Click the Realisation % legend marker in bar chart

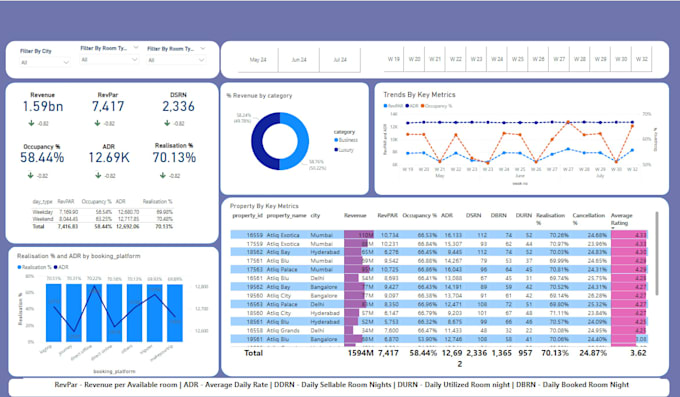(19, 267)
